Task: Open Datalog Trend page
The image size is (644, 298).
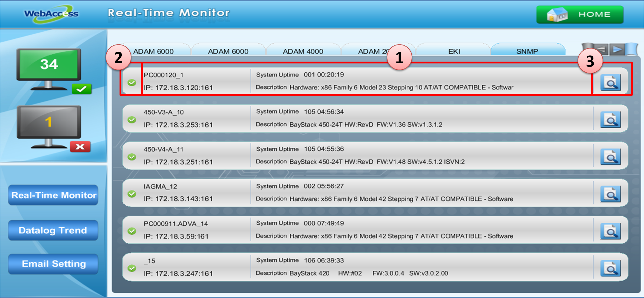Action: pyautogui.click(x=53, y=230)
